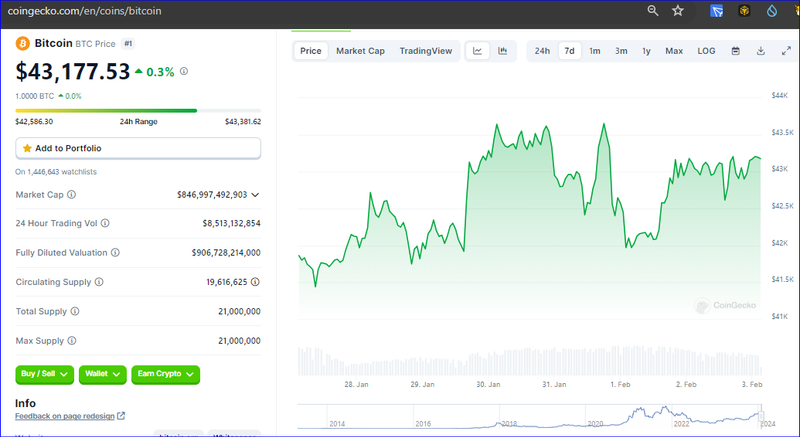Open the Earn Crypto dropdown

tap(165, 374)
